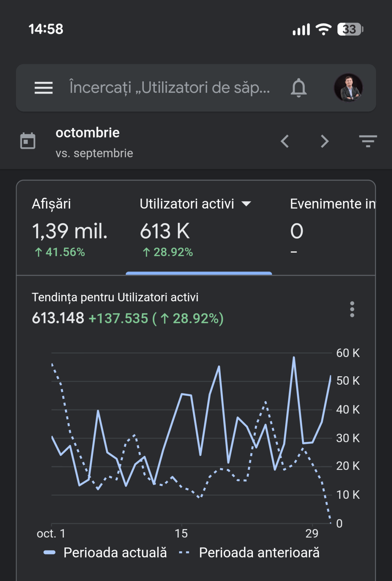Viewport: 392px width, 581px height.
Task: Open the octombrie date range selector
Action: 88,133
